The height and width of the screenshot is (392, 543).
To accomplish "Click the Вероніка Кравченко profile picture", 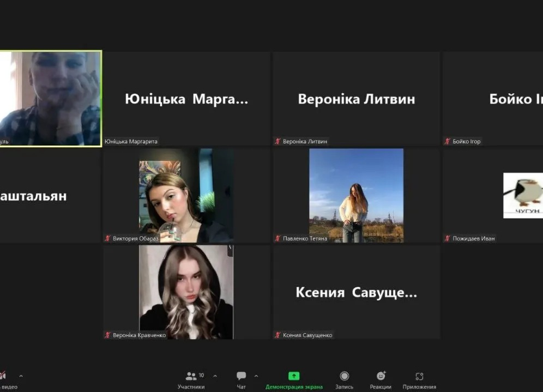I will (186, 292).
